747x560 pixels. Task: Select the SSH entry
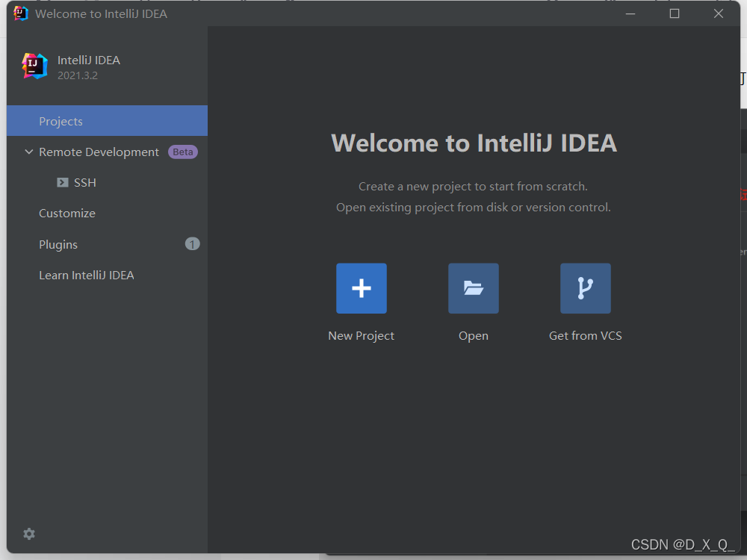[x=107, y=182]
